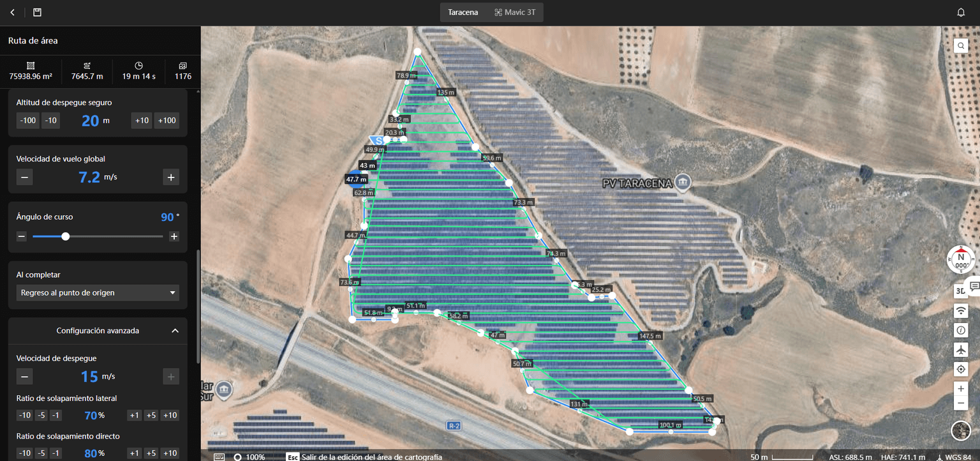Click the route length icon above 7645.7 m
The width and height of the screenshot is (980, 461).
87,65
